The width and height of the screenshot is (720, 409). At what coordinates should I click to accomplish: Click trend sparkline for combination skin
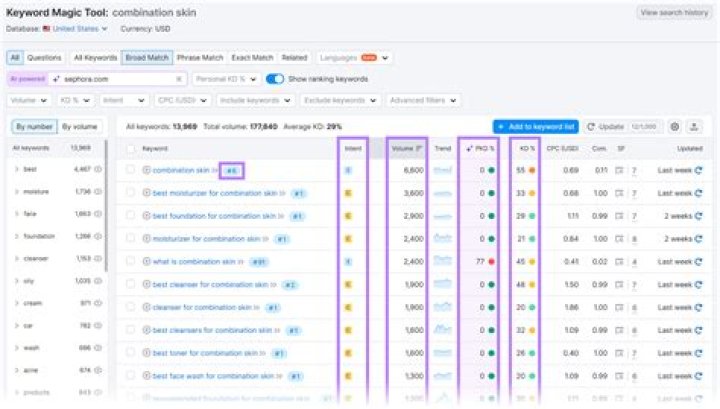443,170
